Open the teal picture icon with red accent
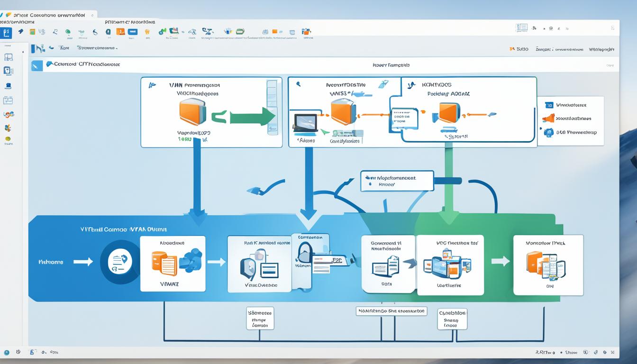Image resolution: width=637 pixels, height=364 pixels. tap(173, 31)
